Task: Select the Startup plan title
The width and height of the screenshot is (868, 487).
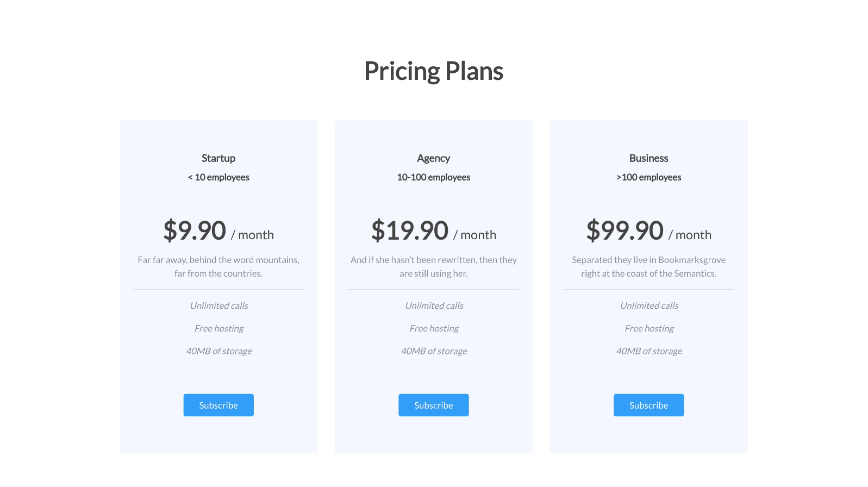Action: (x=218, y=158)
